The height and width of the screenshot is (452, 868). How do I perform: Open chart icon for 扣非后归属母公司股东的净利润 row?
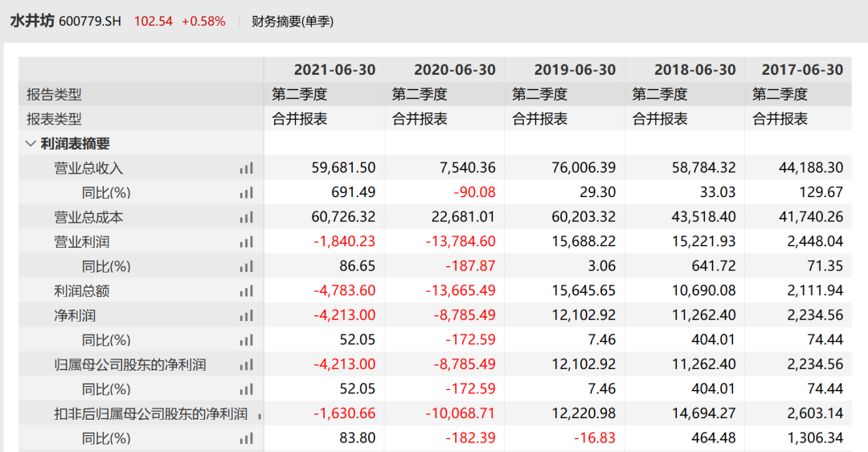coord(259,415)
